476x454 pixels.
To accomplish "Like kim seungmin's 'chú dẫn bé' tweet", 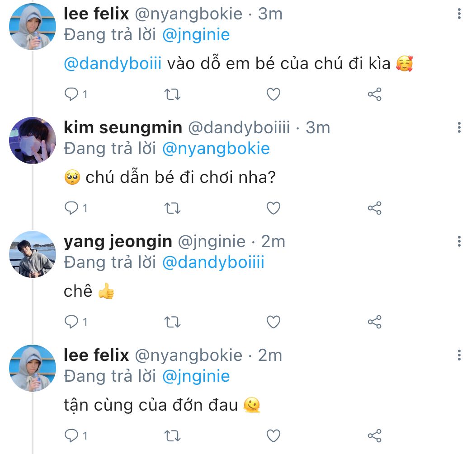I will pos(273,208).
